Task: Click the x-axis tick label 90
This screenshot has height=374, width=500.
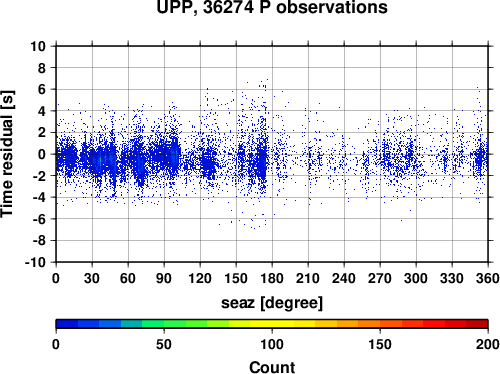Action: pyautogui.click(x=164, y=278)
